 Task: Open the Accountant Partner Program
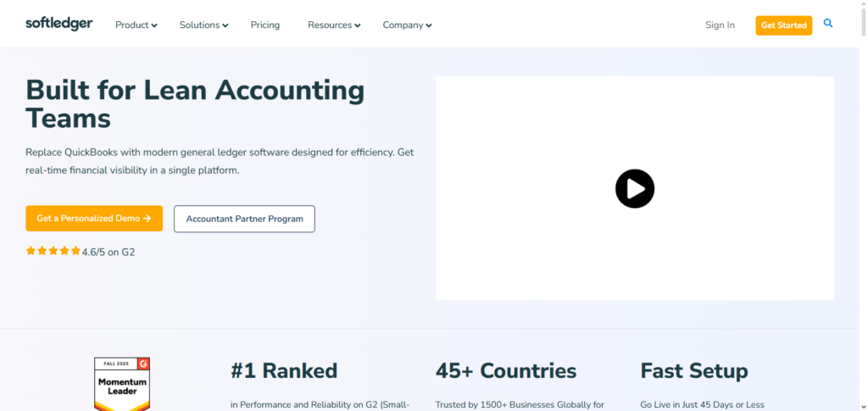point(244,219)
